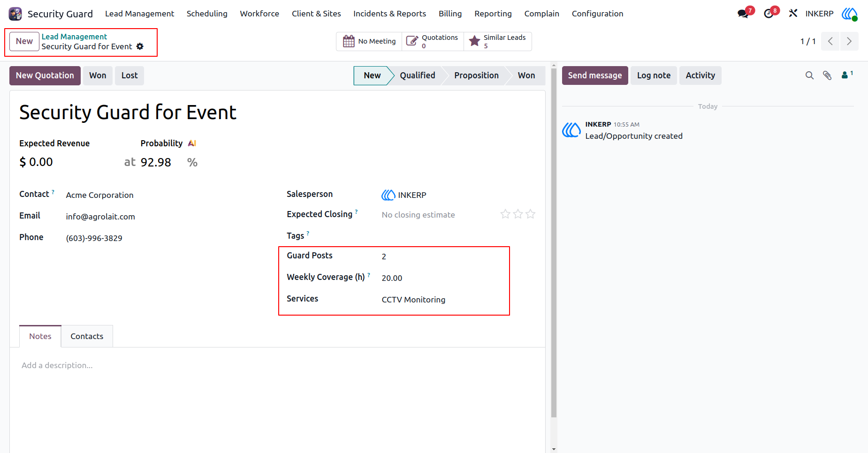Set priority to third star
The width and height of the screenshot is (868, 453).
530,214
